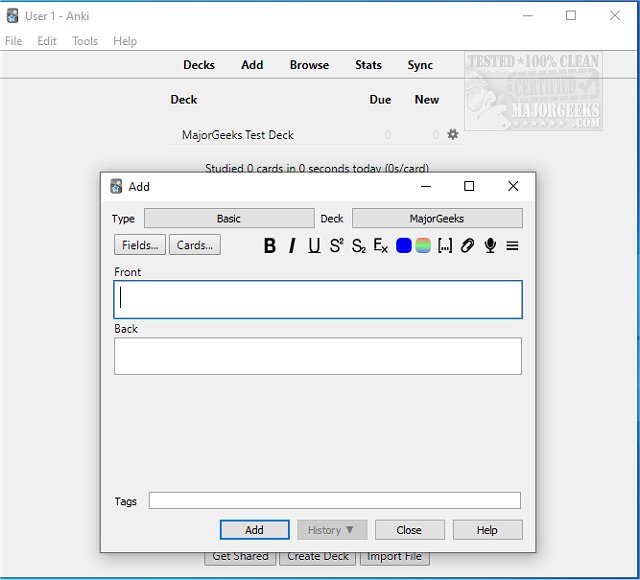Focus the Back text field
The height and width of the screenshot is (580, 640).
tap(318, 356)
